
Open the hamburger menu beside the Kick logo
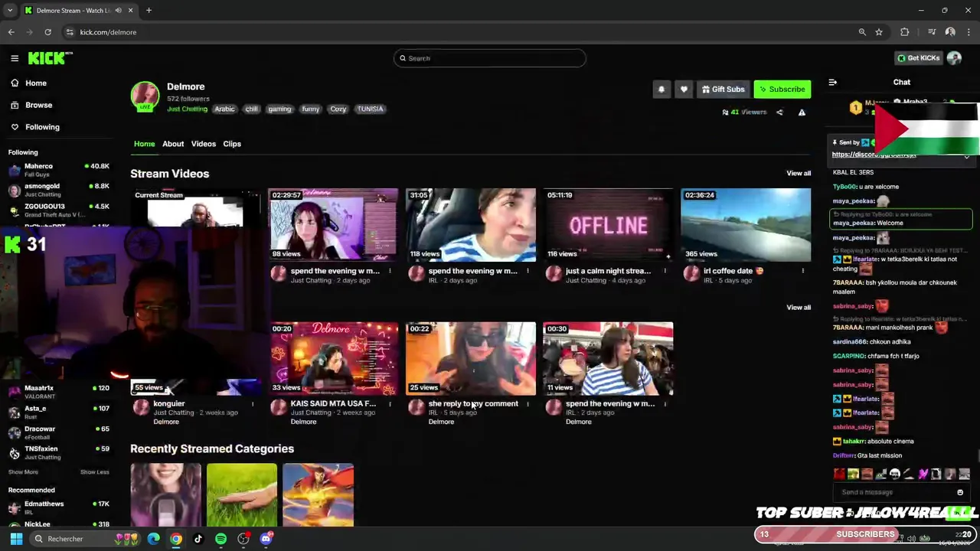[x=15, y=58]
